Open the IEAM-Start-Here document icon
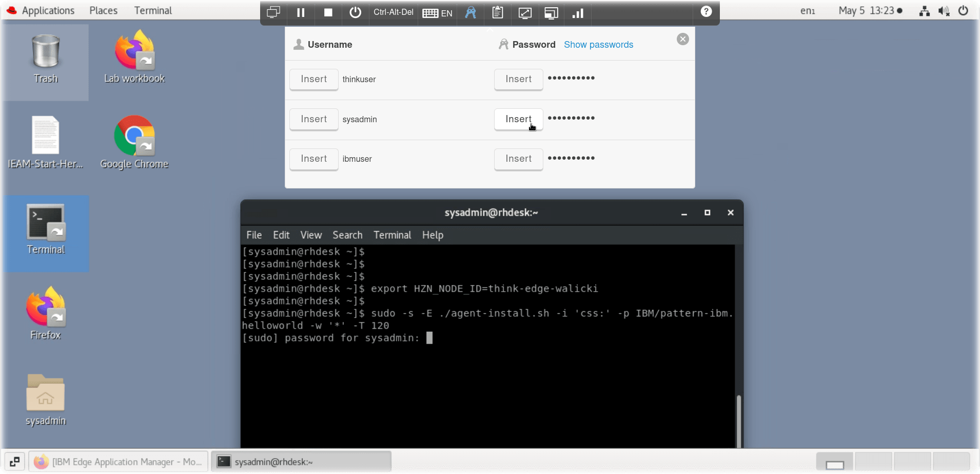The height and width of the screenshot is (474, 980). tap(46, 143)
